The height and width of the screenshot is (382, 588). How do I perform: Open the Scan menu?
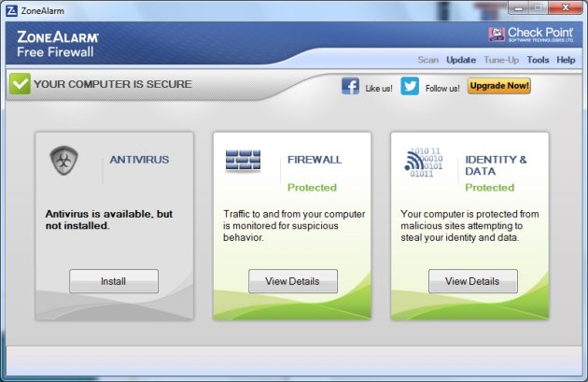coord(427,60)
